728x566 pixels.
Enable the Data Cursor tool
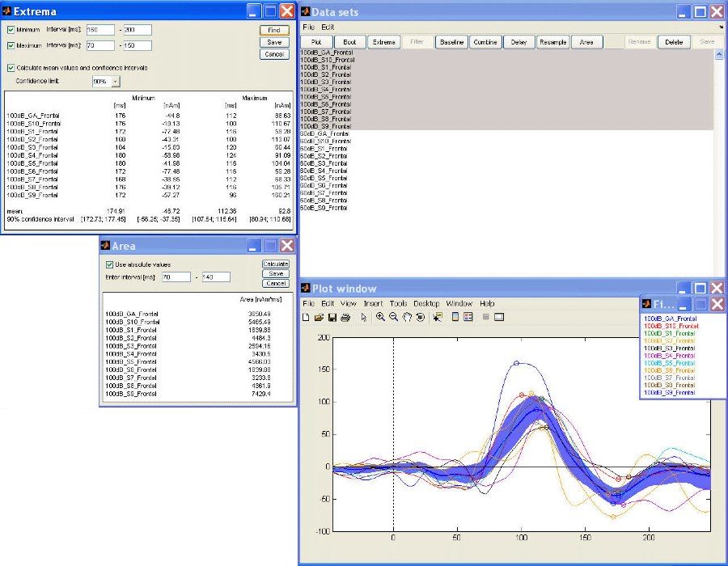[437, 317]
